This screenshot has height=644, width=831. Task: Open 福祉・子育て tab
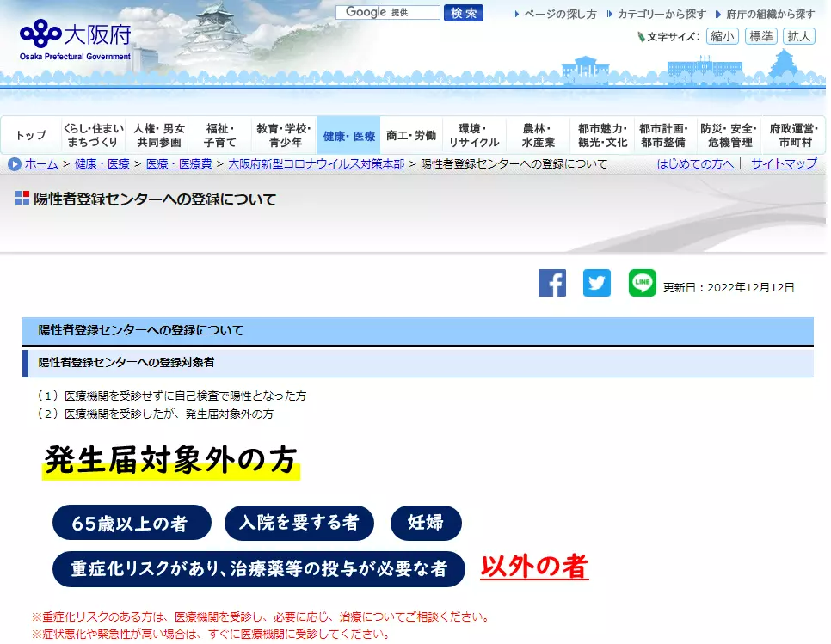coord(220,135)
